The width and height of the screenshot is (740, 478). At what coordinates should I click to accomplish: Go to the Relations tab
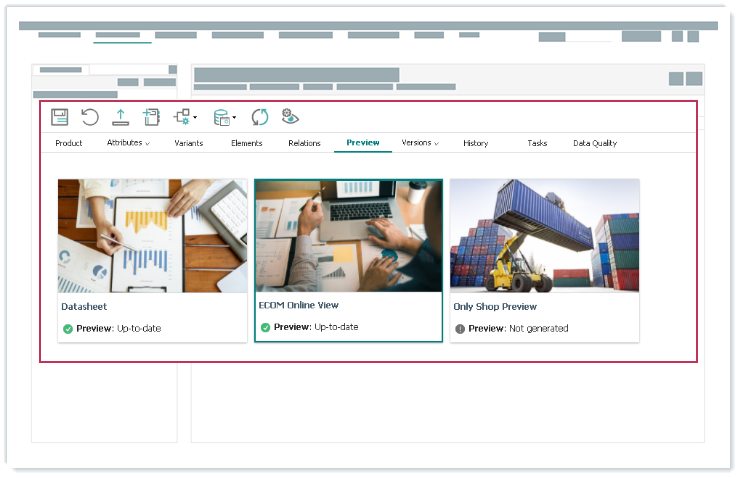pos(304,143)
